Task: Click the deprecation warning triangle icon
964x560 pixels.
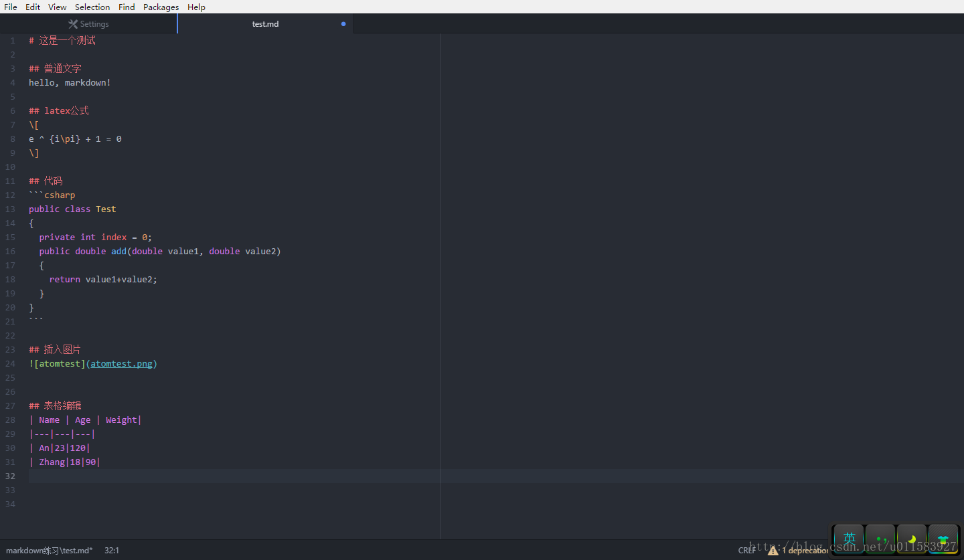Action: [x=773, y=551]
